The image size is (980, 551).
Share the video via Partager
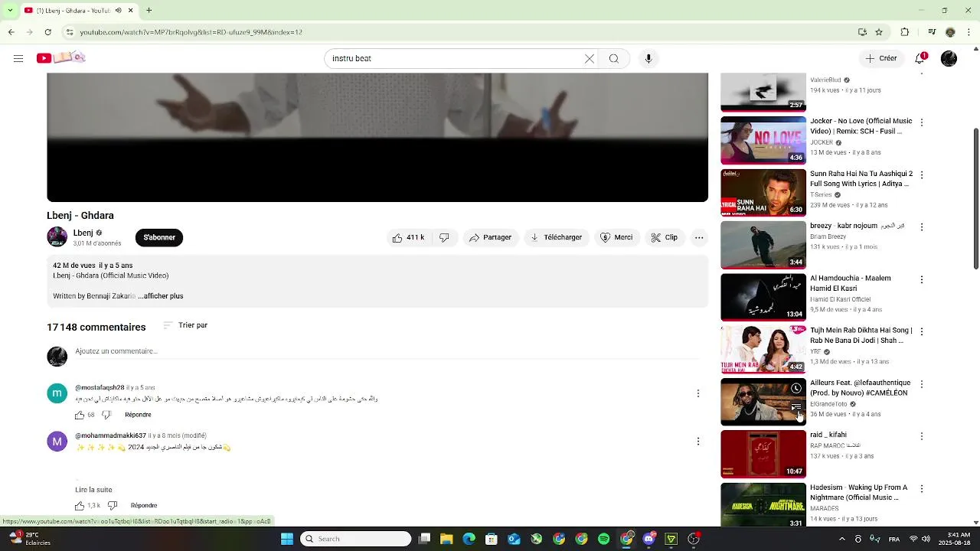click(490, 238)
